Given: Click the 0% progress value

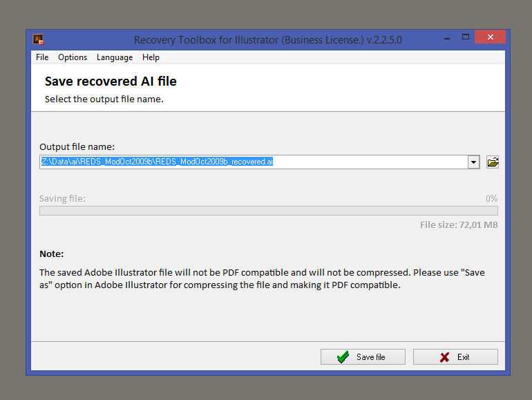Looking at the screenshot, I should (492, 198).
